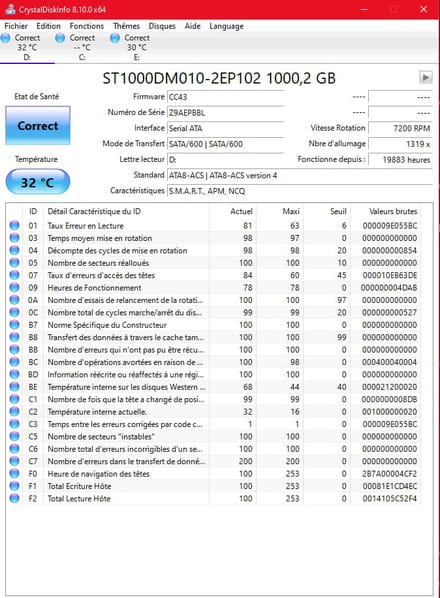Open the Fichier menu
Image resolution: width=440 pixels, height=598 pixels.
coord(16,26)
